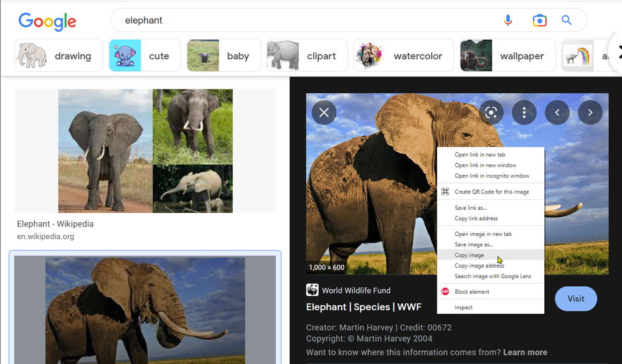Viewport: 622px width, 364px height.
Task: Start voice search with microphone icon
Action: click(x=508, y=20)
